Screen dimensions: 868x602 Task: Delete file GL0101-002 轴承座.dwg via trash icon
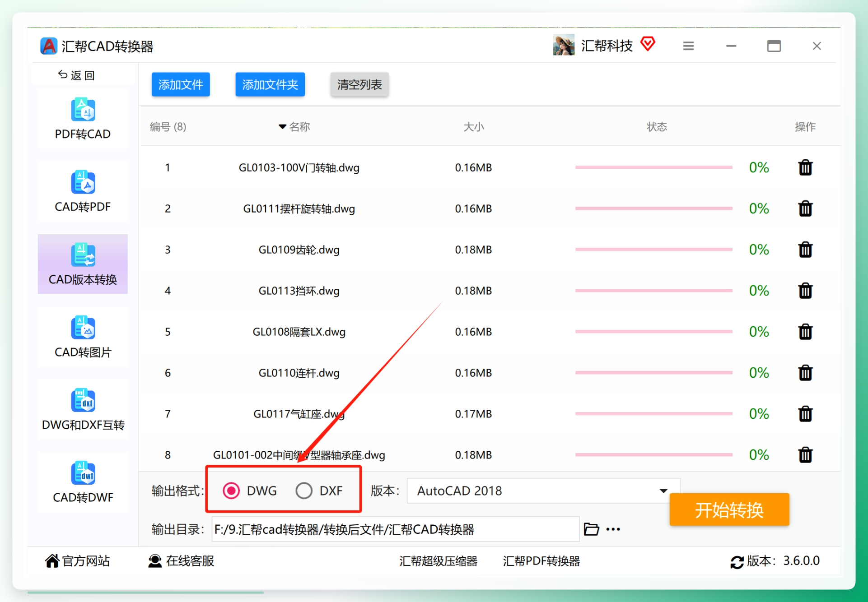(805, 455)
